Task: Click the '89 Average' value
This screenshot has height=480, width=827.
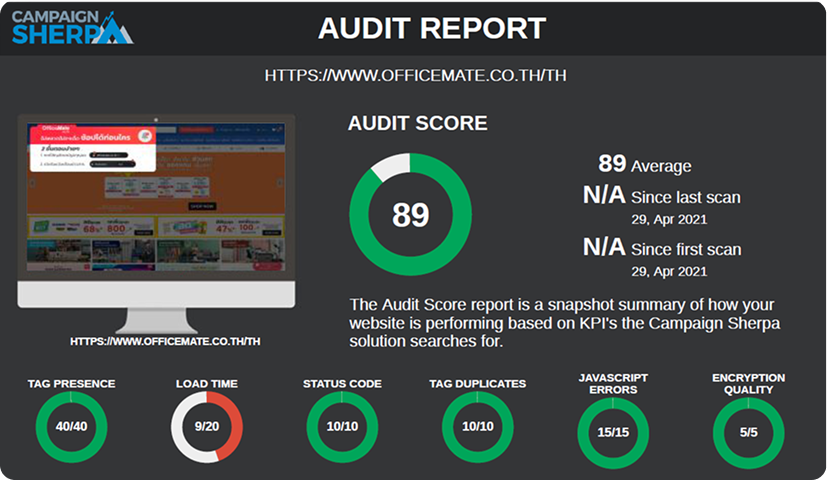Action: [645, 164]
